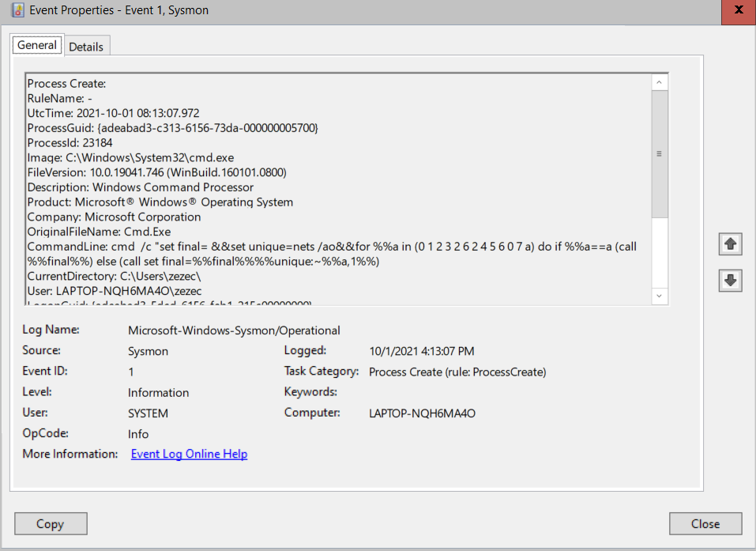This screenshot has width=756, height=551.
Task: Click the event description scrollbar thumb
Action: point(659,154)
